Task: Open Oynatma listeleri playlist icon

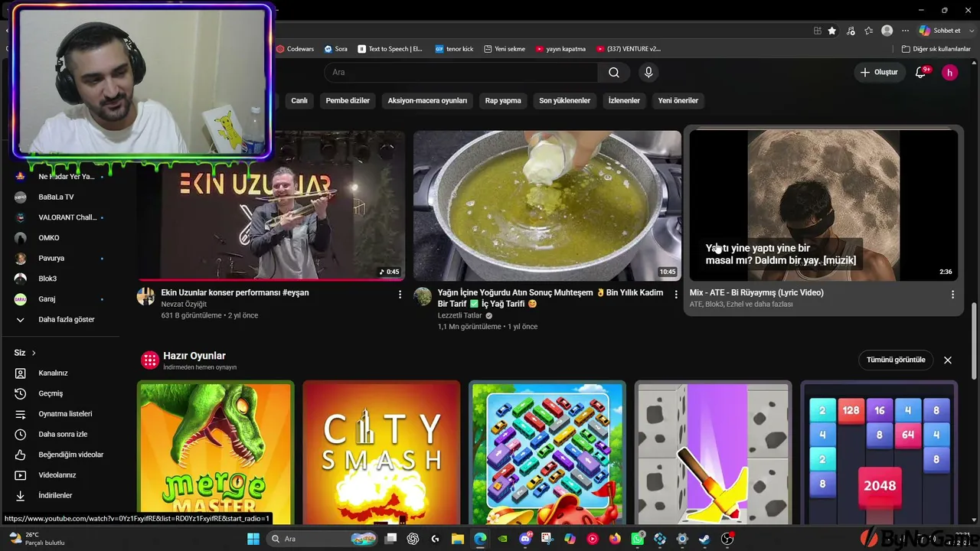Action: [21, 414]
